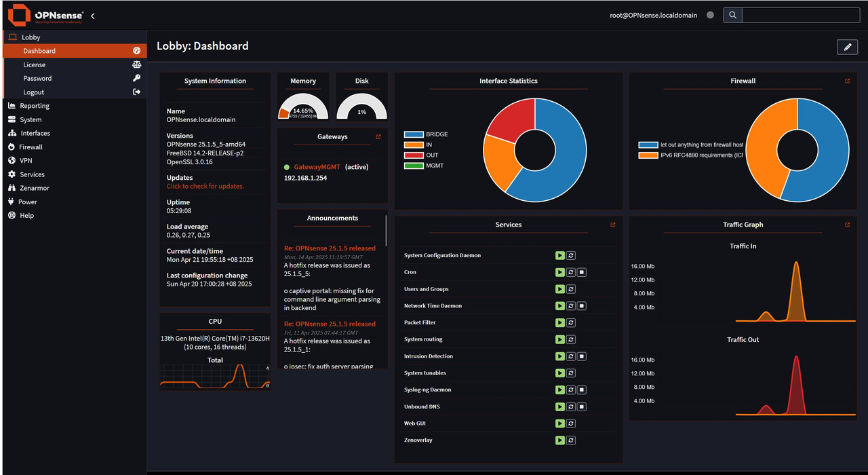Expand the Reporting menu
The image size is (868, 475).
click(x=73, y=106)
